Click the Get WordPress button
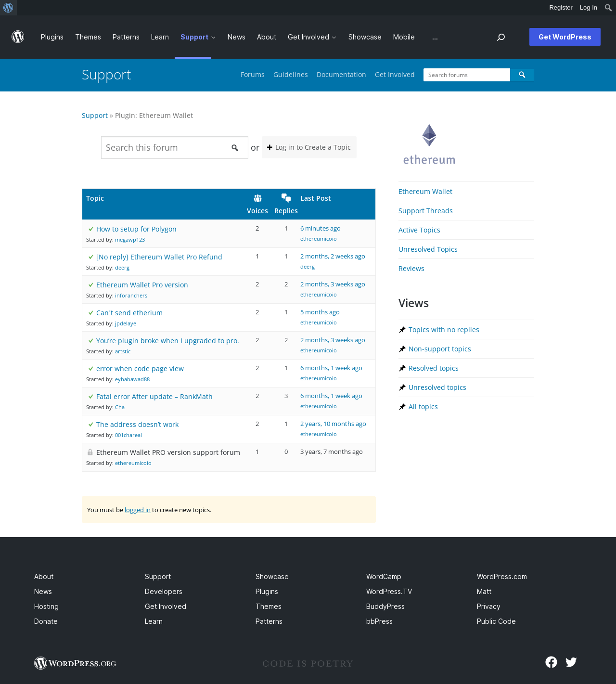Screen dimensions: 616x684 tap(565, 37)
